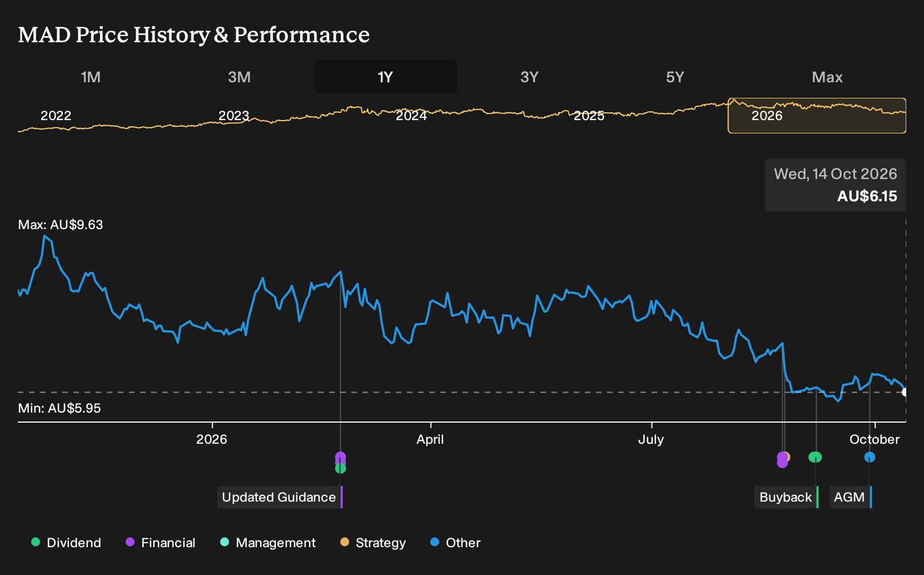Click the April x-axis label
Image resolution: width=924 pixels, height=575 pixels.
430,439
